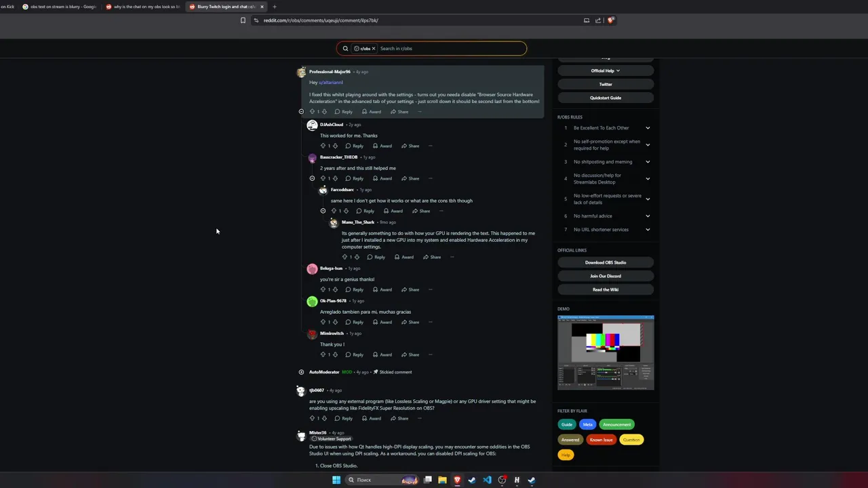868x488 pixels.
Task: Upvote tjb0607's comment
Action: coord(312,418)
